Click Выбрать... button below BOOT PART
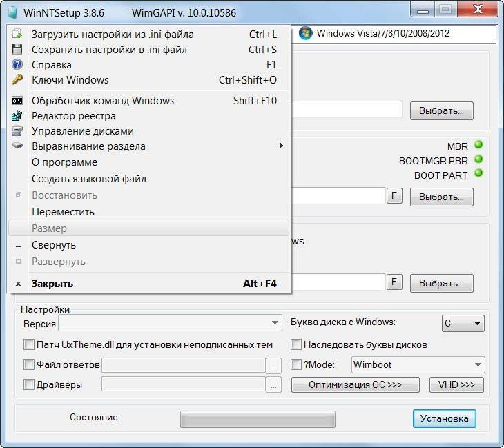This screenshot has width=504, height=448. [442, 197]
